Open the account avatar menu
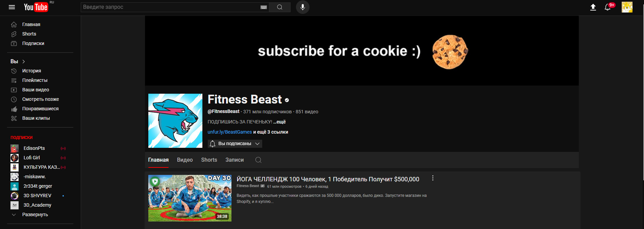The image size is (644, 229). (627, 7)
